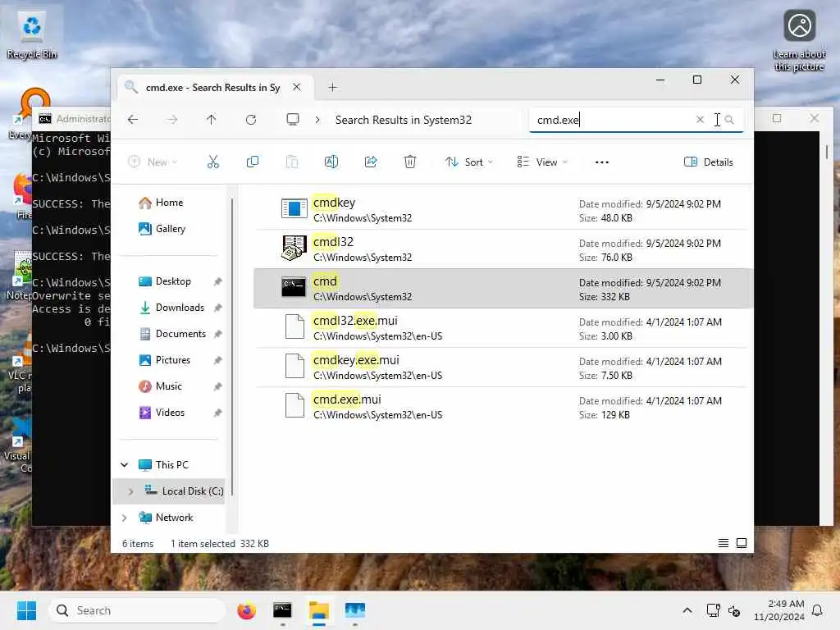Open the View dropdown
Screen dimensions: 840x630
coord(542,162)
